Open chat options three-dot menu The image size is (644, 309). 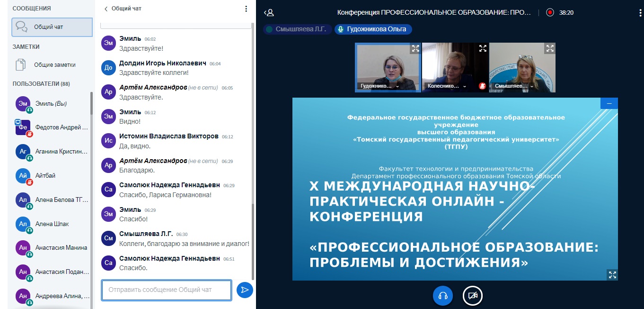click(246, 9)
